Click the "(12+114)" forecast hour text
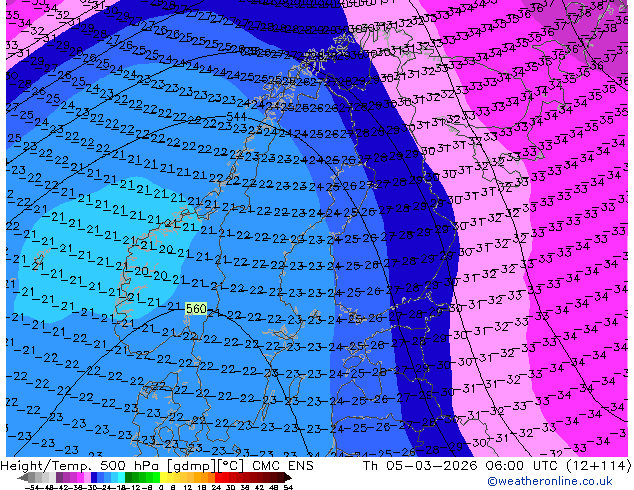Image resolution: width=634 pixels, height=490 pixels. coord(598,466)
